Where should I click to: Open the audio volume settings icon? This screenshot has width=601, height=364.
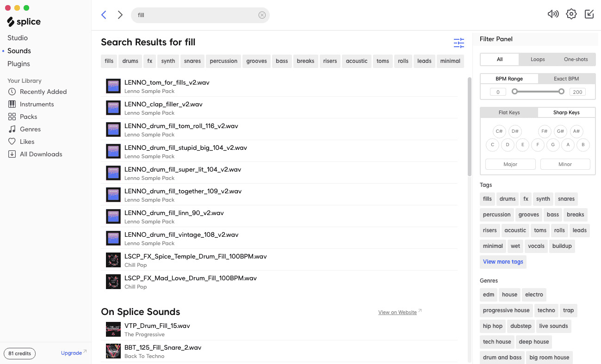coord(553,14)
